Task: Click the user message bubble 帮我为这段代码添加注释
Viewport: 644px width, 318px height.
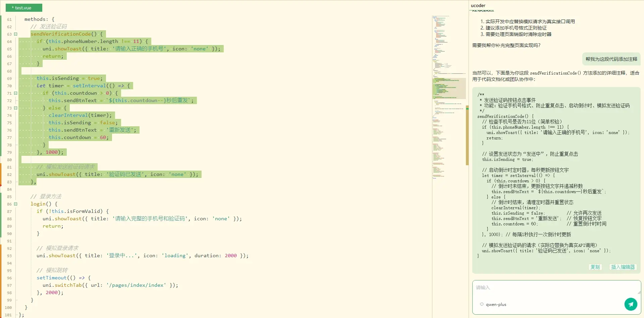Action: 611,59
